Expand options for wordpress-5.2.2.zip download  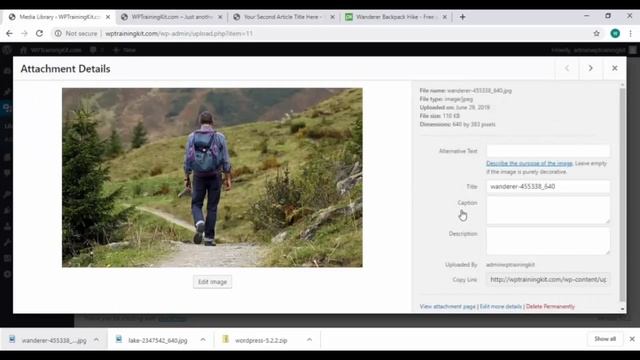click(309, 340)
